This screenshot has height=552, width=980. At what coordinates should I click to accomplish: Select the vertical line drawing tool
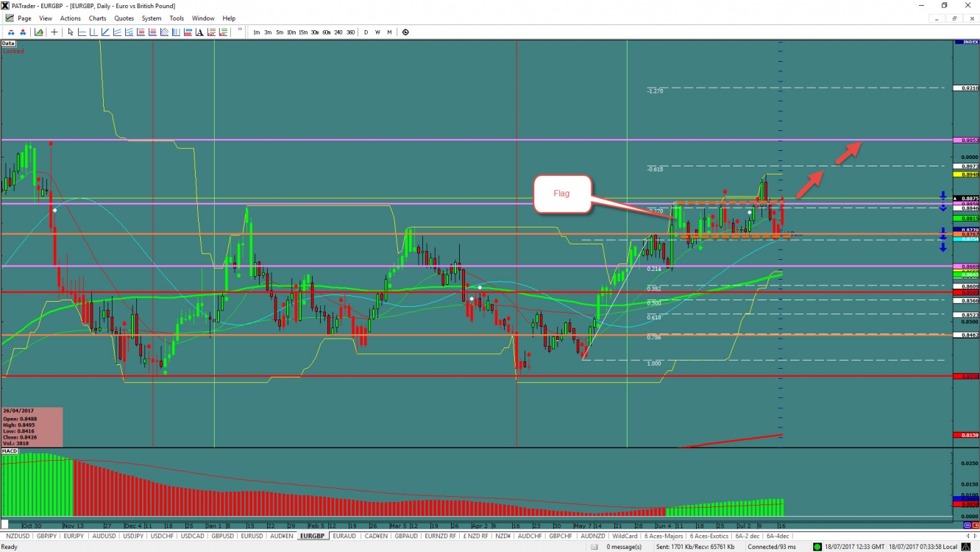click(93, 32)
